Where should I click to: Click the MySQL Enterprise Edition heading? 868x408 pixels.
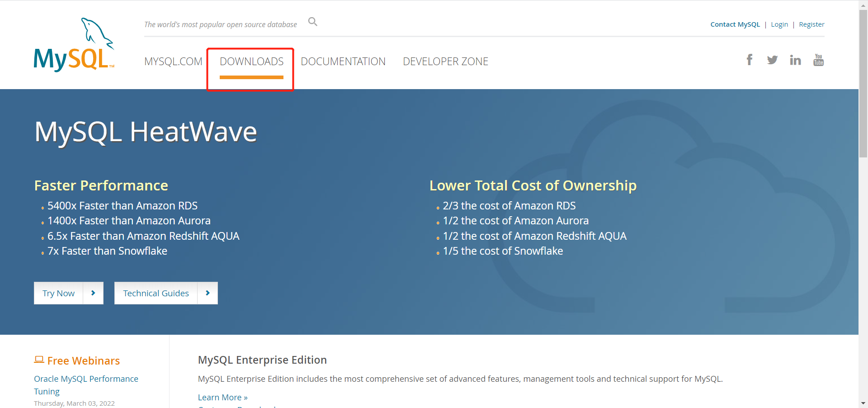point(262,360)
